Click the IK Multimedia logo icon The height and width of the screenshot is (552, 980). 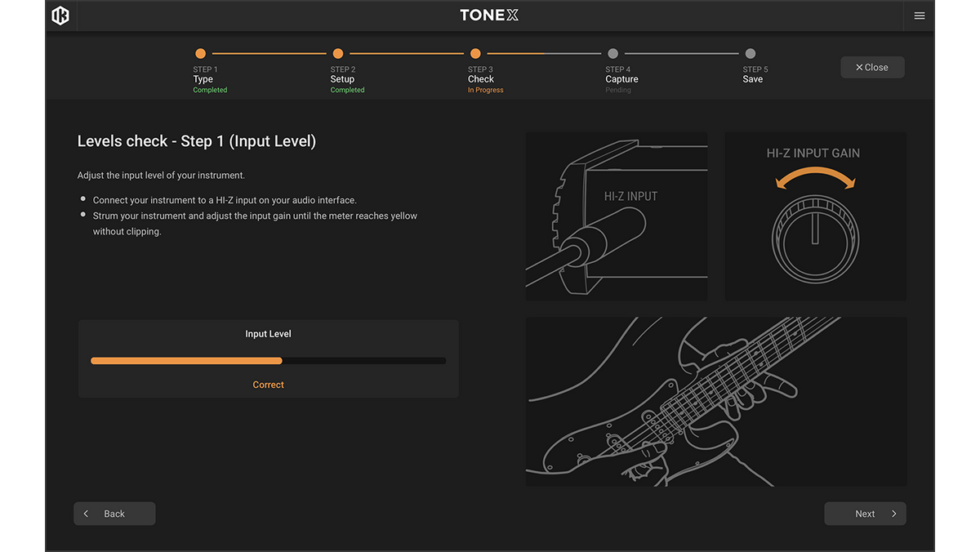(60, 16)
